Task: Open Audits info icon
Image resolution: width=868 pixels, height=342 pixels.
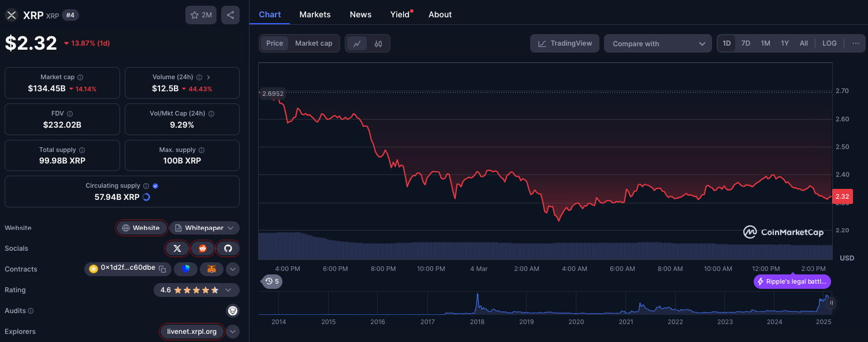Action: [x=31, y=311]
